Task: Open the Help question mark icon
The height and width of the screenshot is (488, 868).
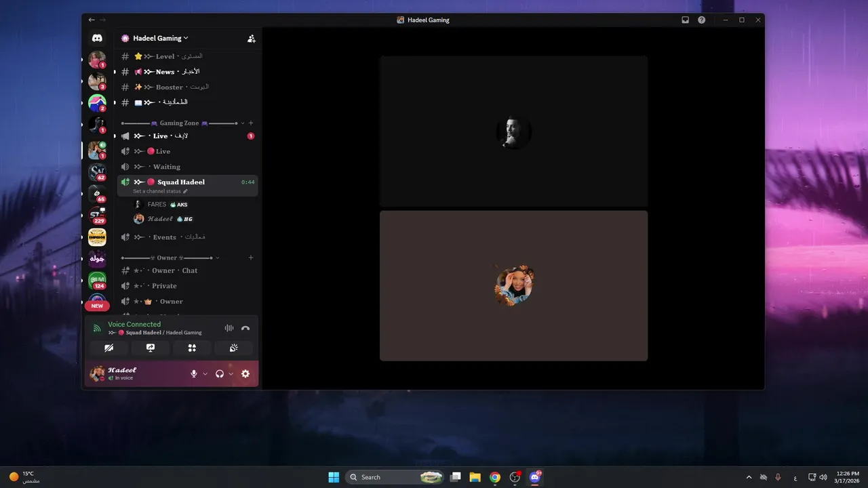Action: click(x=702, y=20)
